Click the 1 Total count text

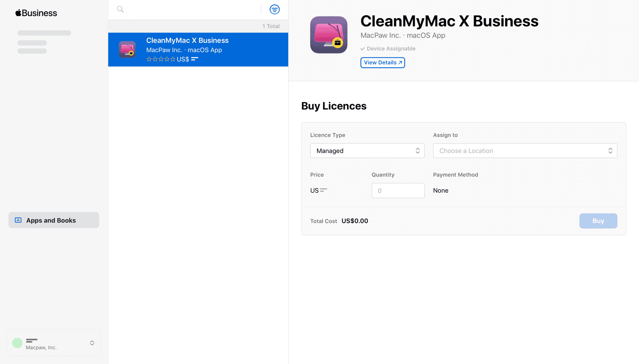click(271, 26)
